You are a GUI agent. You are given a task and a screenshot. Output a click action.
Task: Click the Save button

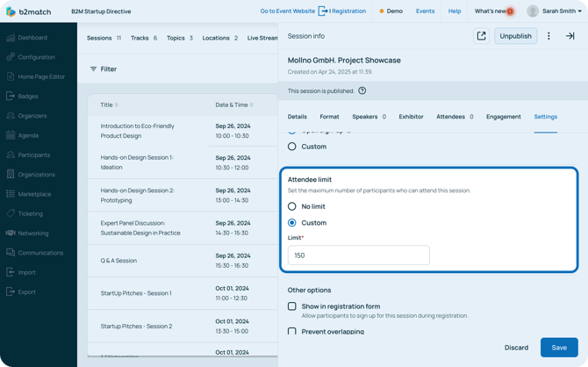click(559, 348)
